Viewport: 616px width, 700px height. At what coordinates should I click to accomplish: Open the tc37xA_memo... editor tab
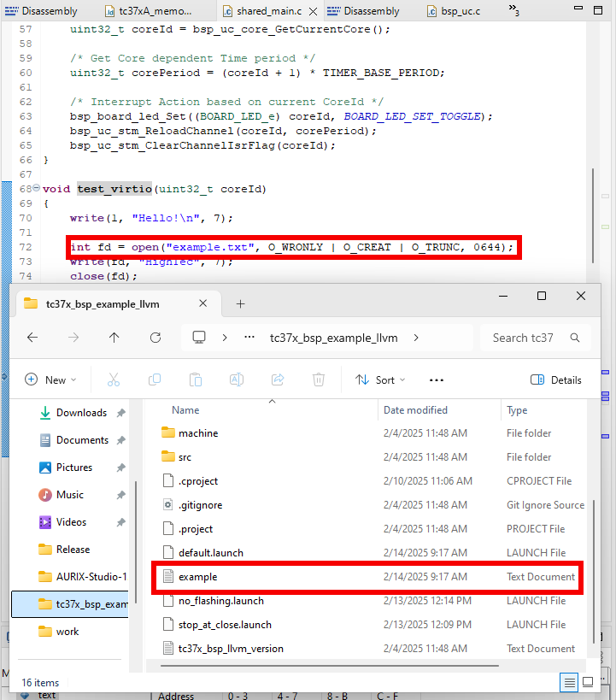[154, 11]
